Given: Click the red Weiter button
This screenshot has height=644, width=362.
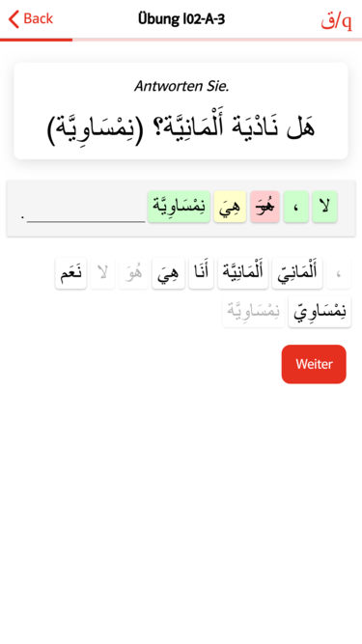Looking at the screenshot, I should [x=314, y=364].
